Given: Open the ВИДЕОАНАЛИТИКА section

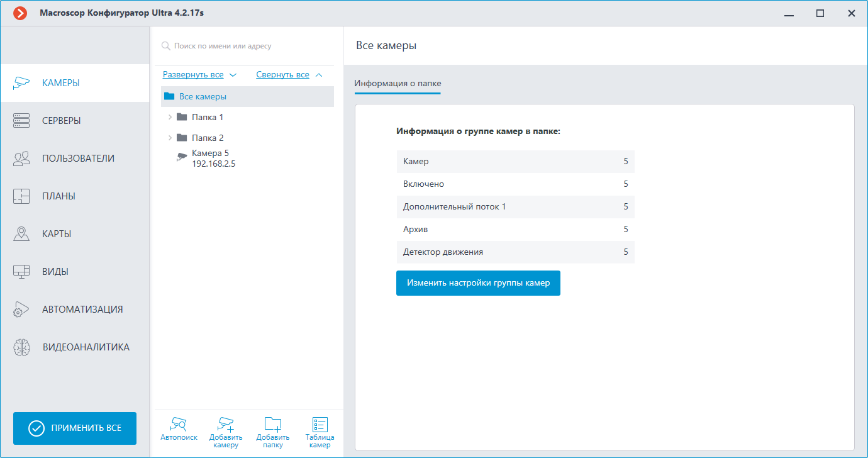Looking at the screenshot, I should (75, 347).
